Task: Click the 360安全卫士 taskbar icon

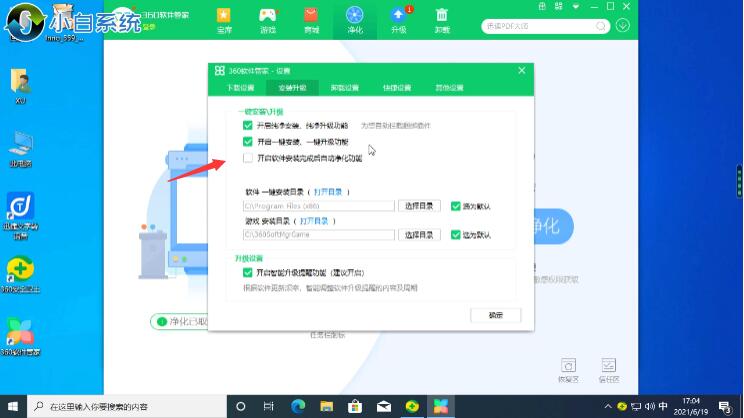Action: (412, 406)
